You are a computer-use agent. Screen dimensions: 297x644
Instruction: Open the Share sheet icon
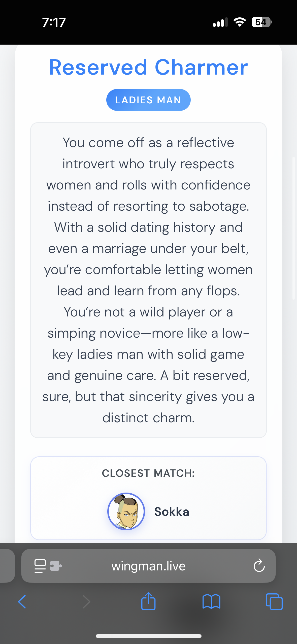[x=148, y=601]
